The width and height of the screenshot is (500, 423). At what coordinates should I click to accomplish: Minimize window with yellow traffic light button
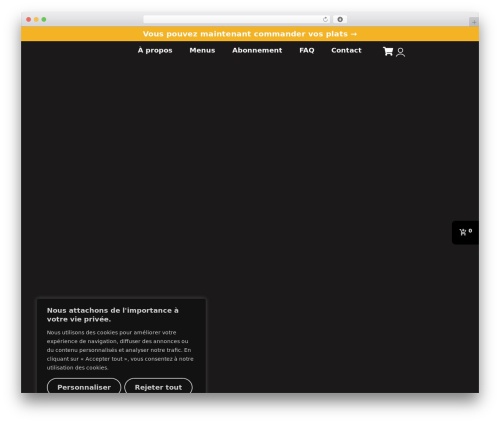click(x=36, y=19)
